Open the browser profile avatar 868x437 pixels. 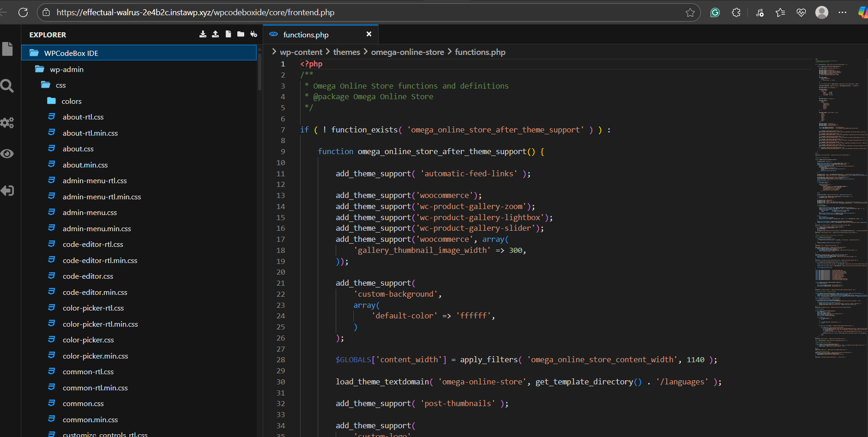click(822, 12)
